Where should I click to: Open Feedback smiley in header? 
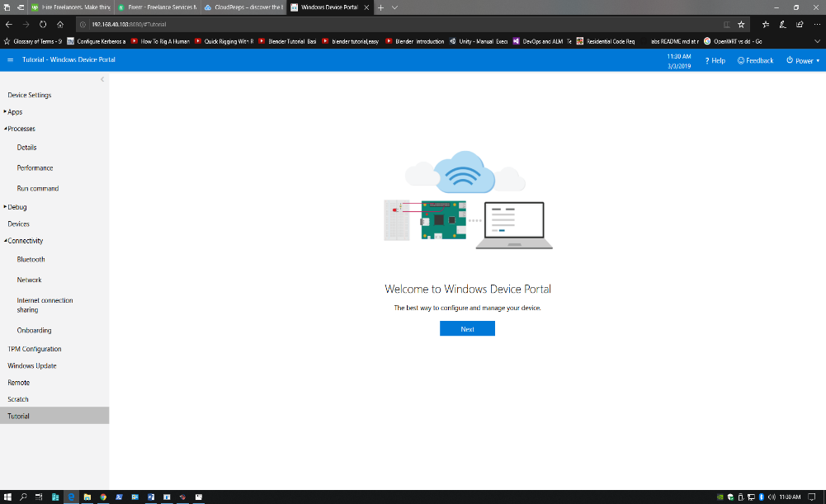click(x=755, y=60)
